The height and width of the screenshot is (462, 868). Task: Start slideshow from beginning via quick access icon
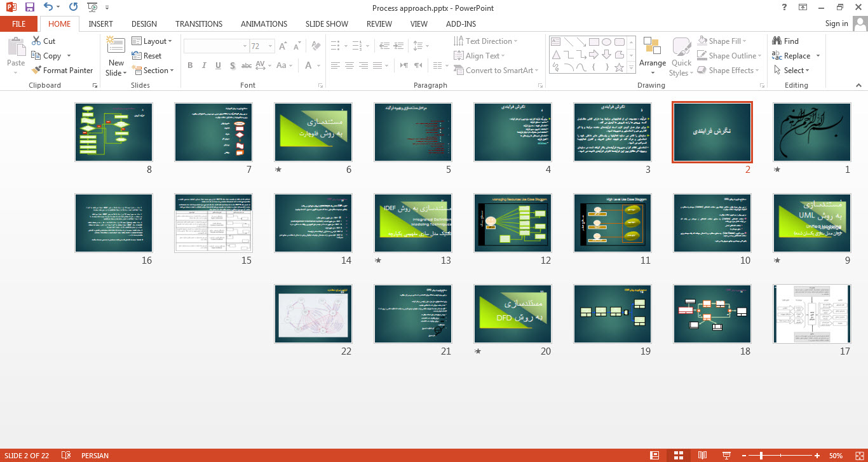coord(93,8)
